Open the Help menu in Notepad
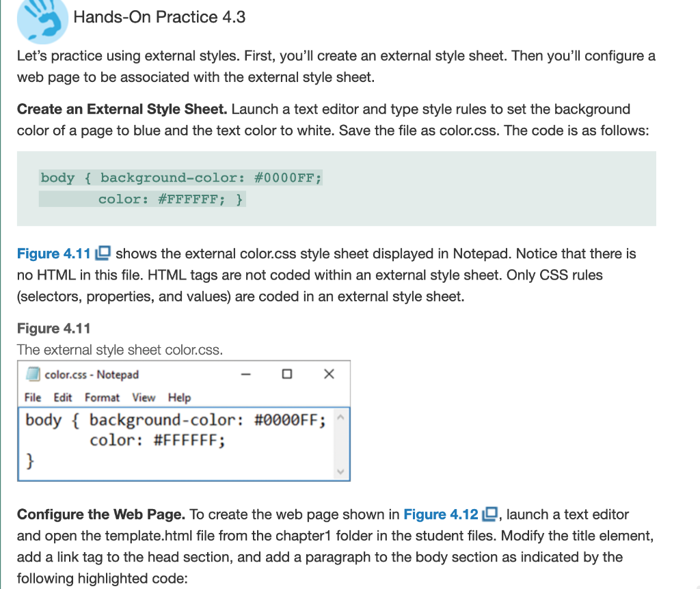 click(x=179, y=397)
